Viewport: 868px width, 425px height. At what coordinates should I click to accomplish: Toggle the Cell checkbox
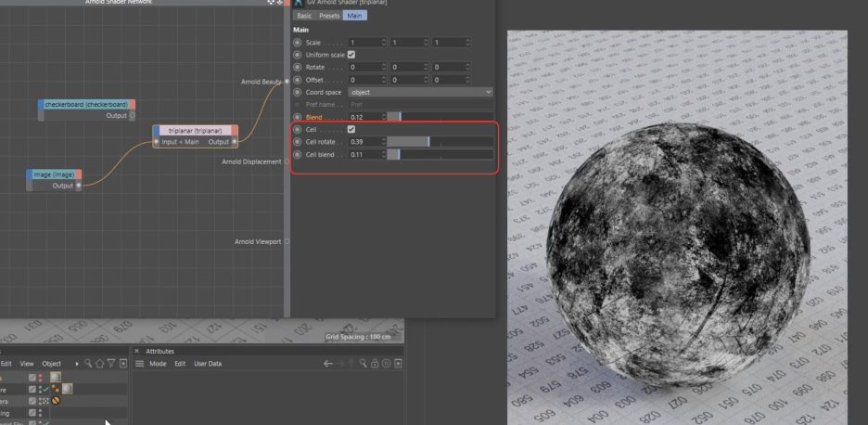351,129
